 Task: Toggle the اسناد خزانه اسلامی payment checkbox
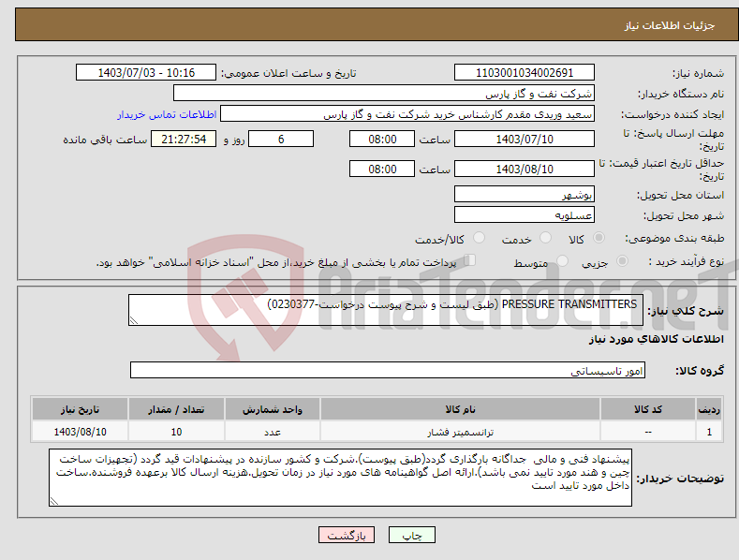[470, 260]
